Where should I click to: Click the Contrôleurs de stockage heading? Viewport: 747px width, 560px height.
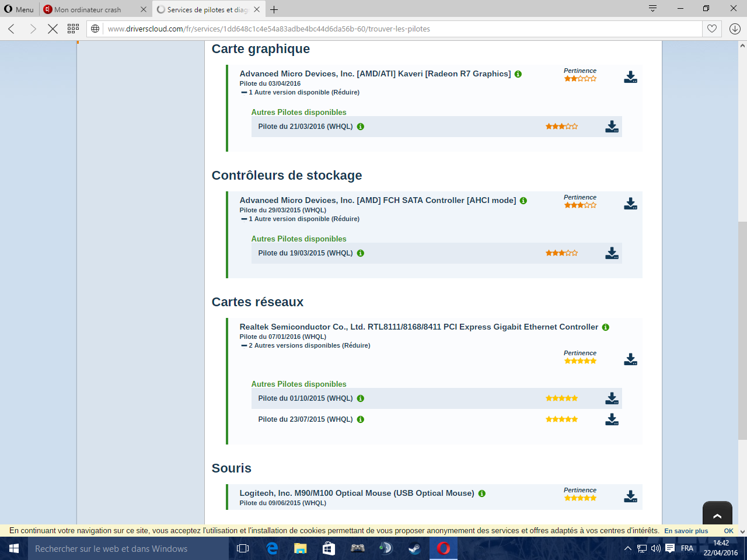click(x=287, y=176)
